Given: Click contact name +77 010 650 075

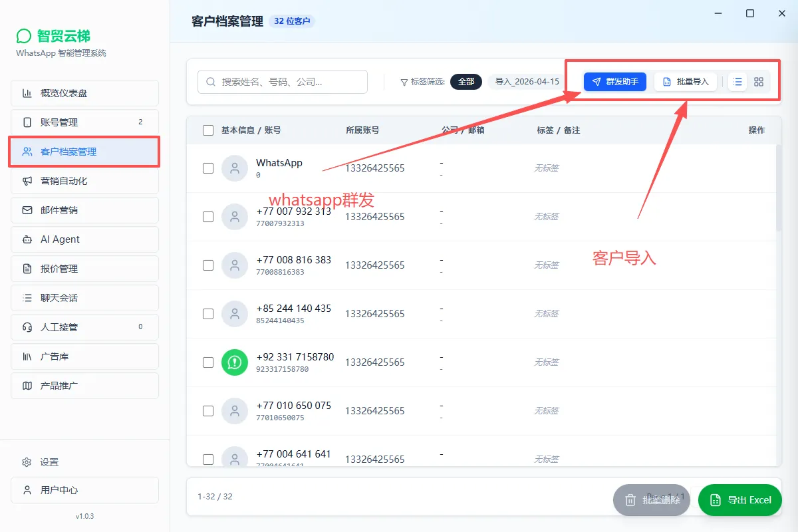Looking at the screenshot, I should 293,406.
